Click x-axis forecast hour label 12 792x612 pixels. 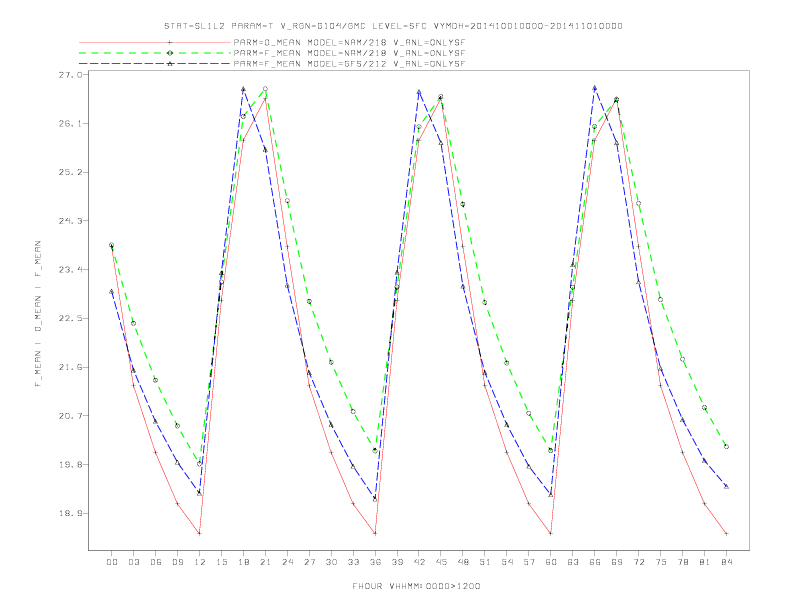click(x=200, y=562)
